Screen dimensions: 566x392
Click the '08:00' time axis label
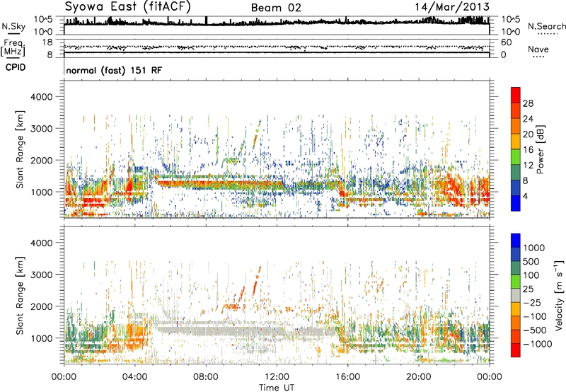click(206, 377)
